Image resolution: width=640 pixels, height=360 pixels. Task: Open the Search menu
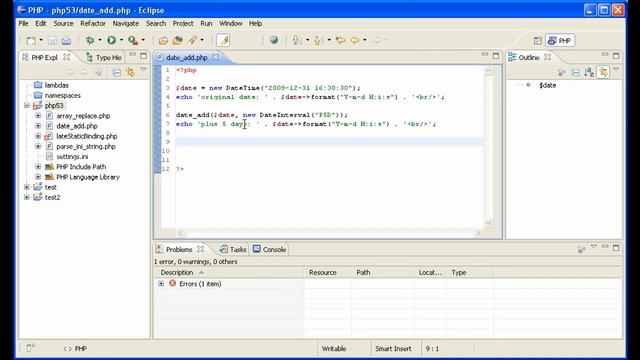tap(156, 23)
